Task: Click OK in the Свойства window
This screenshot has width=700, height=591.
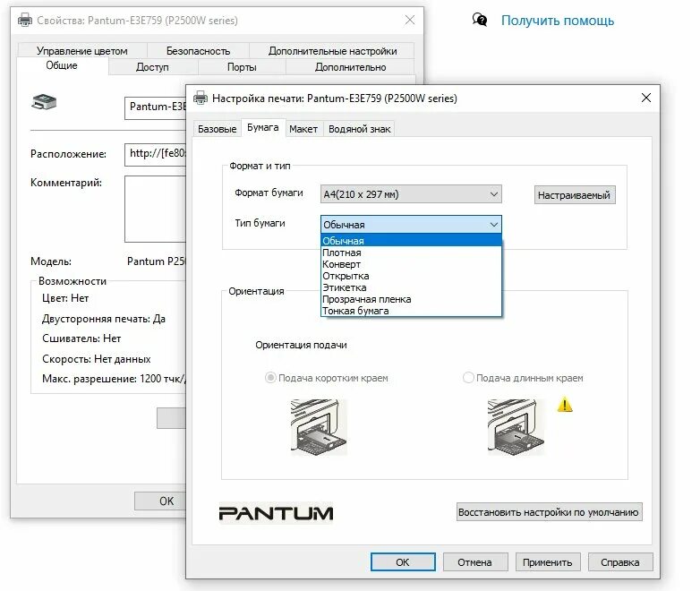Action: 161,501
